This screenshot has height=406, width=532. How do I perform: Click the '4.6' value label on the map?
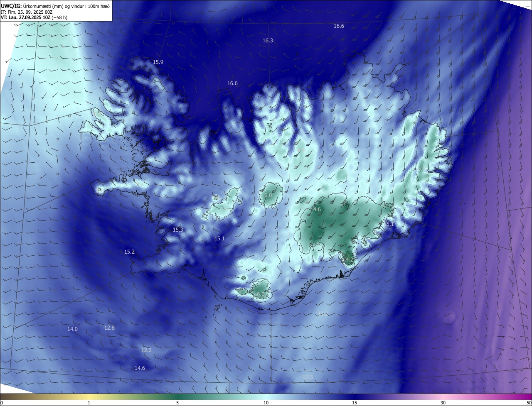[317, 210]
